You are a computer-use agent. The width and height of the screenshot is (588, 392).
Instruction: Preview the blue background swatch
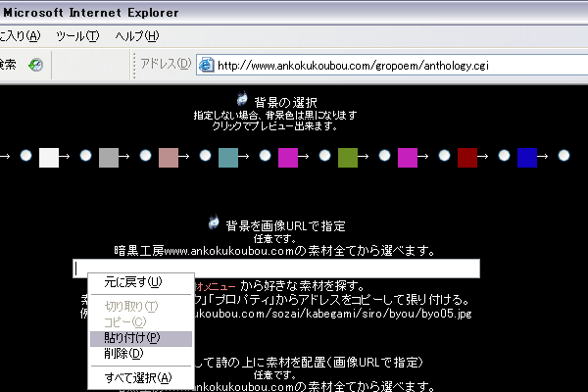coord(527,157)
